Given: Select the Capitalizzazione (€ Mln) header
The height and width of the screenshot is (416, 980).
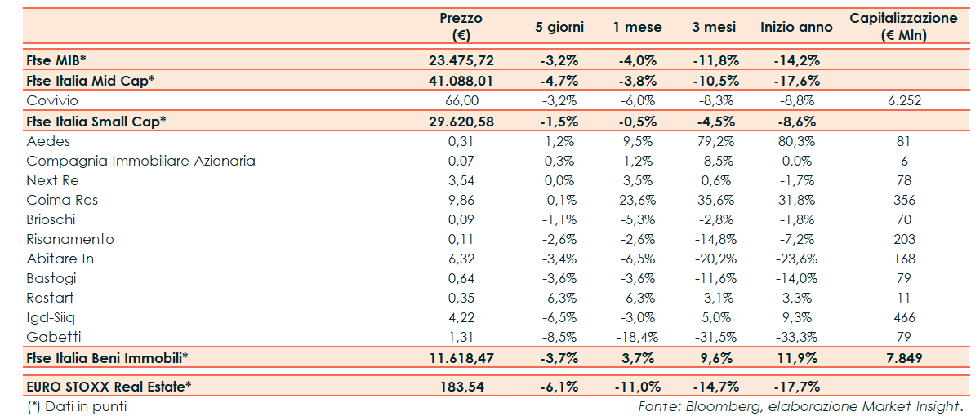Looking at the screenshot, I should click(903, 27).
